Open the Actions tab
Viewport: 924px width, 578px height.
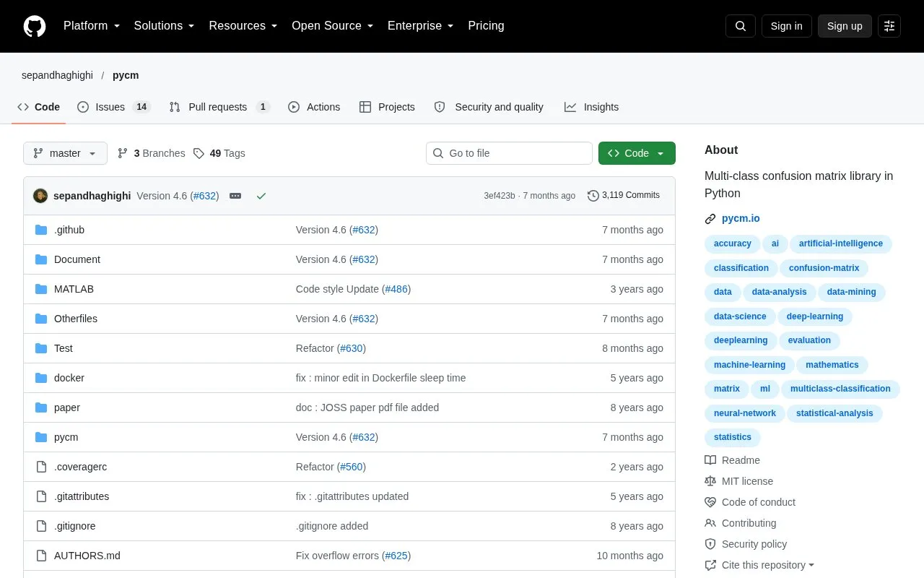tap(314, 107)
